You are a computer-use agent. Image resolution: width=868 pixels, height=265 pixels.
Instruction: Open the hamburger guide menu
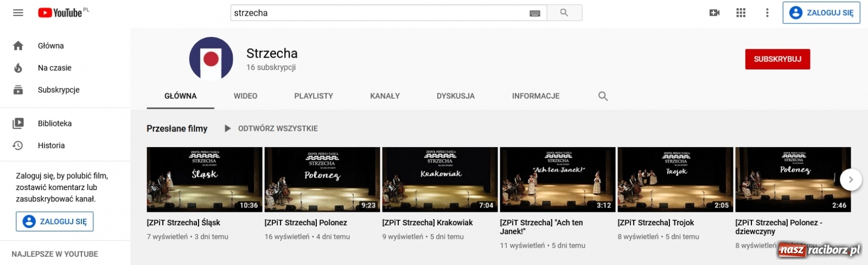pyautogui.click(x=18, y=12)
